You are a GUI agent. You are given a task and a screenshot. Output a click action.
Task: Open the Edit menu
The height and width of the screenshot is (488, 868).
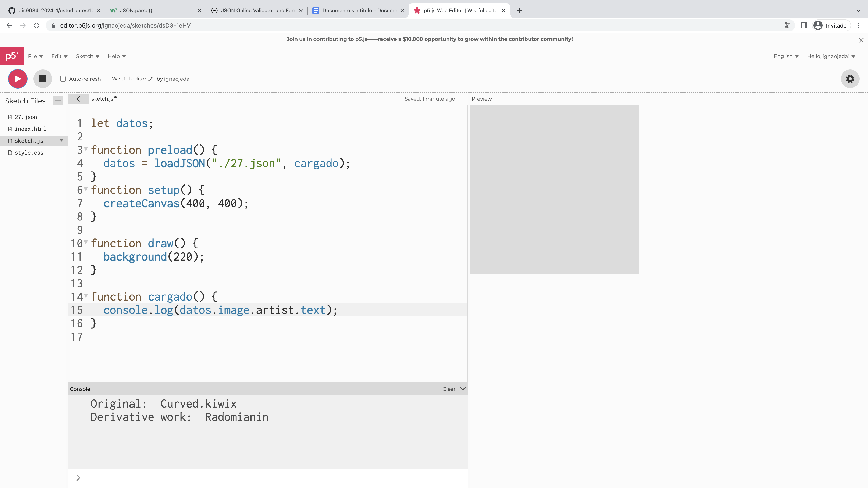(59, 56)
